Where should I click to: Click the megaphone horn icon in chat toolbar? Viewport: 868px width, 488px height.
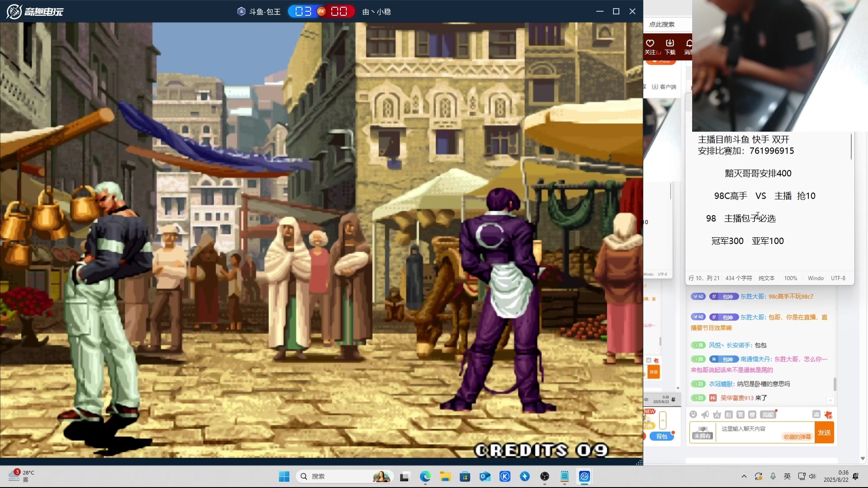(x=705, y=414)
